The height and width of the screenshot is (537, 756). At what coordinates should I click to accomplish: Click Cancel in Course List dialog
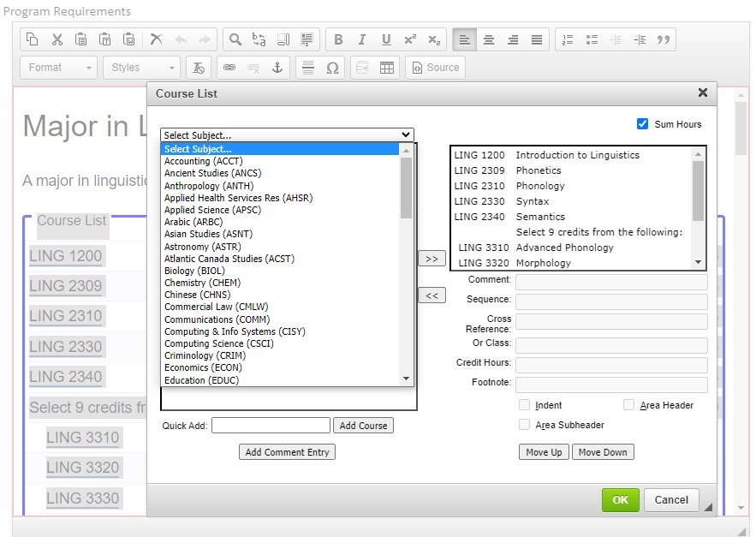point(671,500)
